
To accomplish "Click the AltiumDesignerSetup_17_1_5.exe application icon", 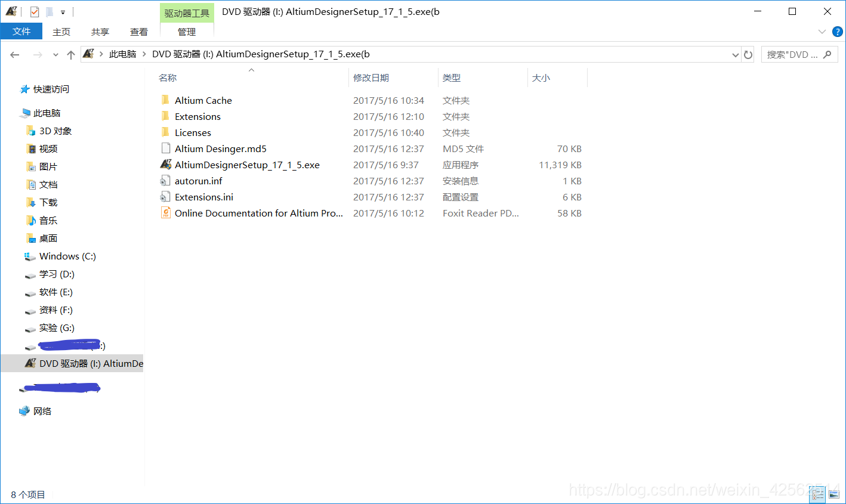I will click(x=166, y=165).
